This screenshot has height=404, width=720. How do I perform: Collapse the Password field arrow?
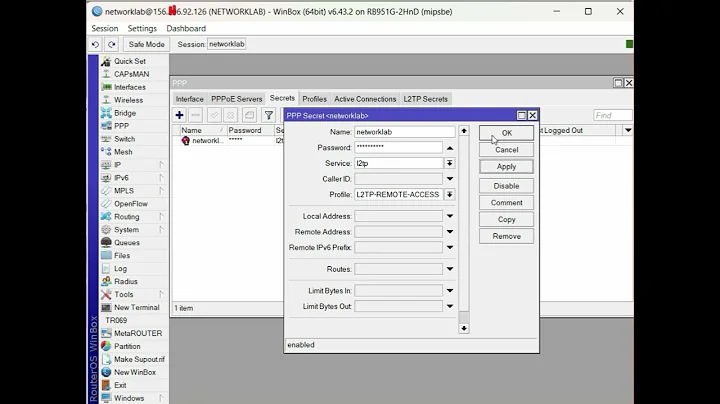pyautogui.click(x=450, y=148)
